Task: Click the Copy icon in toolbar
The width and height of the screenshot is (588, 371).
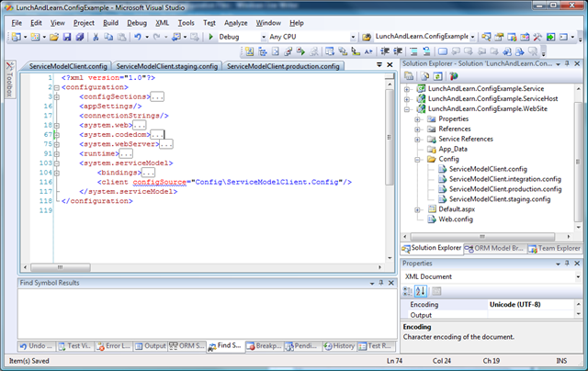Action: pyautogui.click(x=108, y=37)
